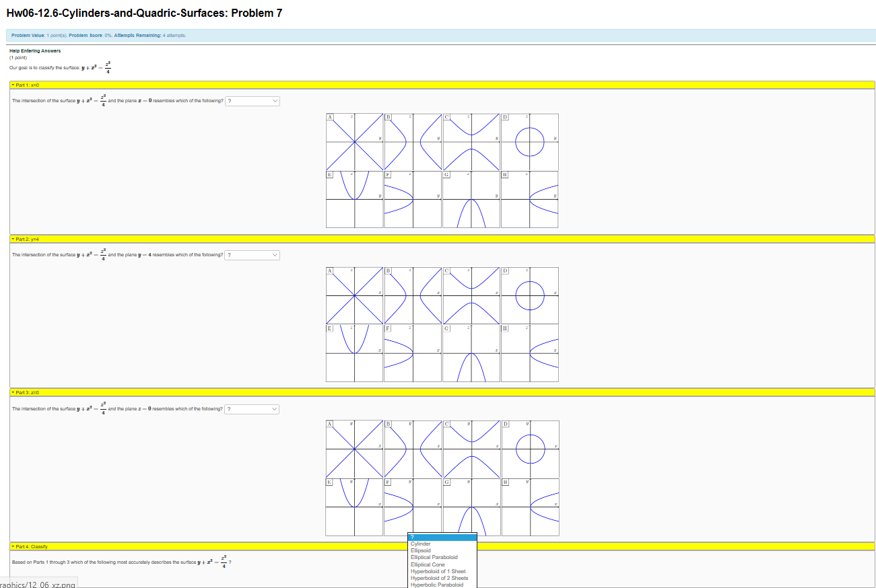Select hyperbola graph C in Part 3
Screen dimensions: 876x588
[x=471, y=449]
